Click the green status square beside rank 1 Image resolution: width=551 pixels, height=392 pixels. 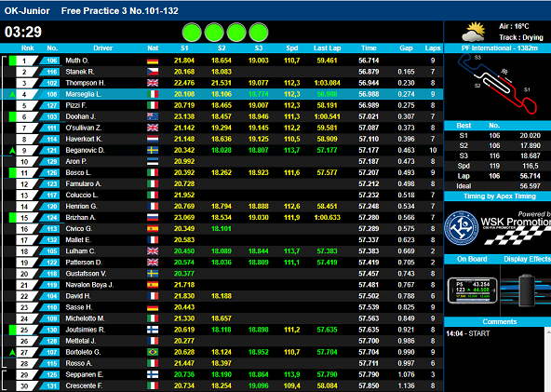[12, 61]
